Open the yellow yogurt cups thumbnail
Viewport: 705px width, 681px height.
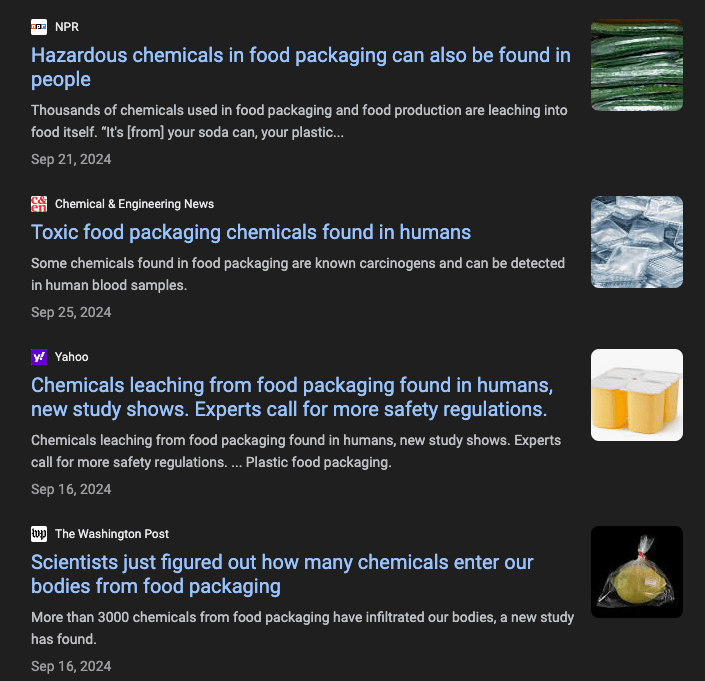(637, 395)
